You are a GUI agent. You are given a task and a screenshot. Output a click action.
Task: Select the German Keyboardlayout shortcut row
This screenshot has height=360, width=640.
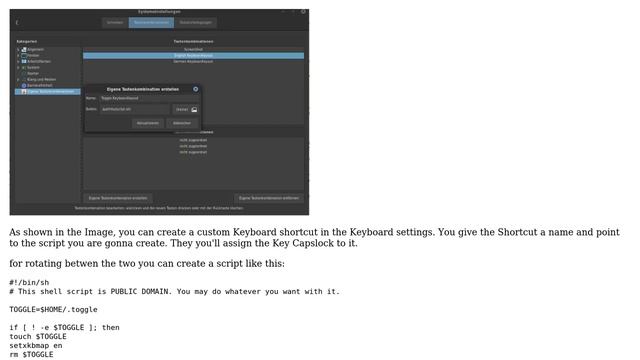pos(193,61)
